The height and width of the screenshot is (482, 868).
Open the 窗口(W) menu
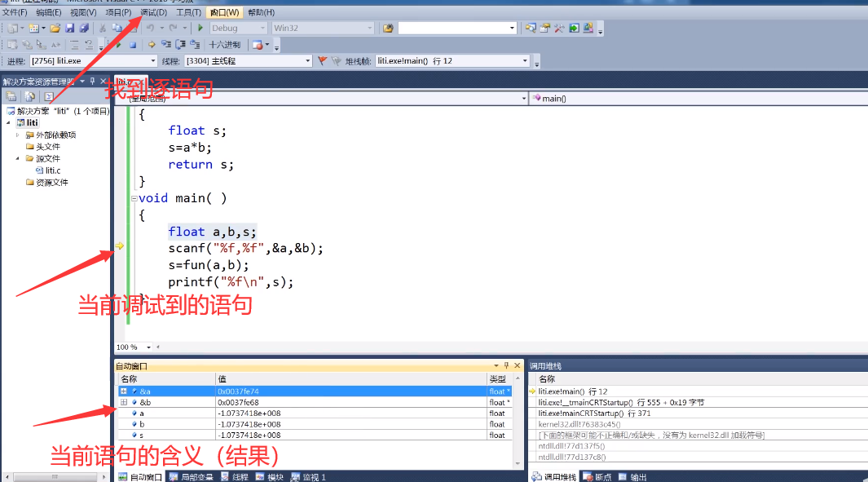tap(224, 12)
